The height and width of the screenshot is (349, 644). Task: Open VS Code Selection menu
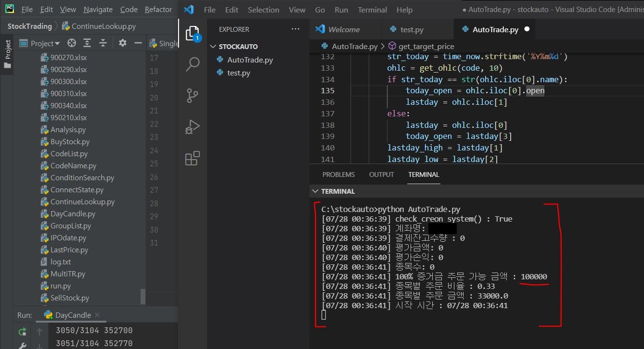[263, 10]
